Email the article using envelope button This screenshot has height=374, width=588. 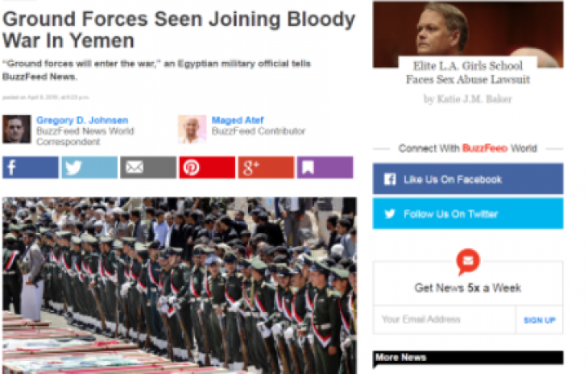point(148,168)
